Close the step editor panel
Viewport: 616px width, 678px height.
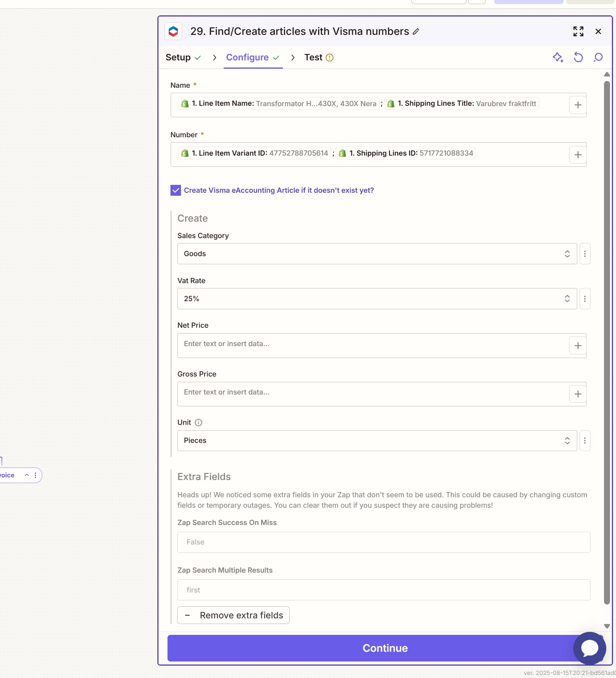pyautogui.click(x=598, y=31)
